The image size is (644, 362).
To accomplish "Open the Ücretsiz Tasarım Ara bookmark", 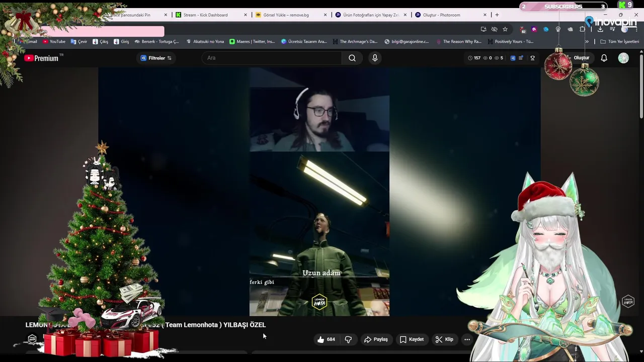I will [x=304, y=42].
